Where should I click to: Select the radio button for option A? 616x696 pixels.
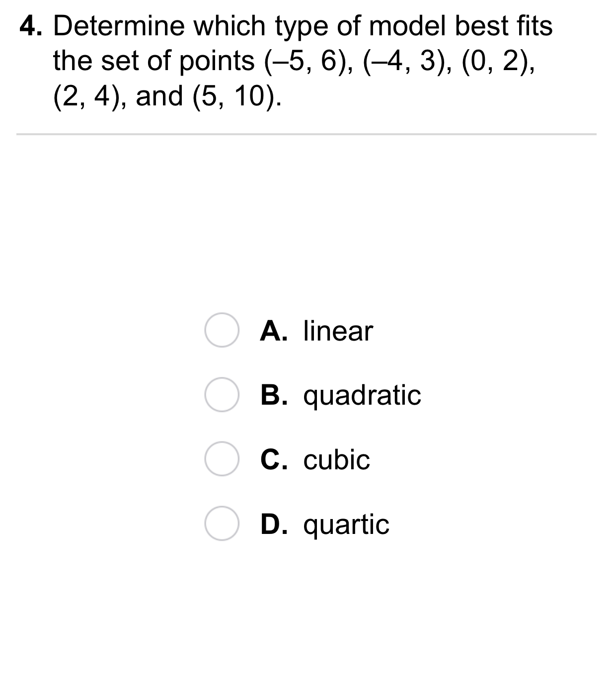pos(221,330)
